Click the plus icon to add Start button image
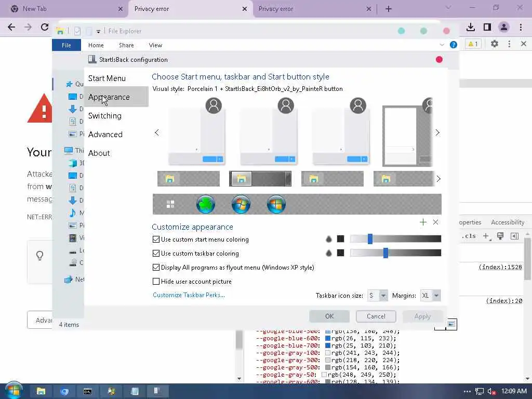The height and width of the screenshot is (399, 532). pyautogui.click(x=423, y=222)
